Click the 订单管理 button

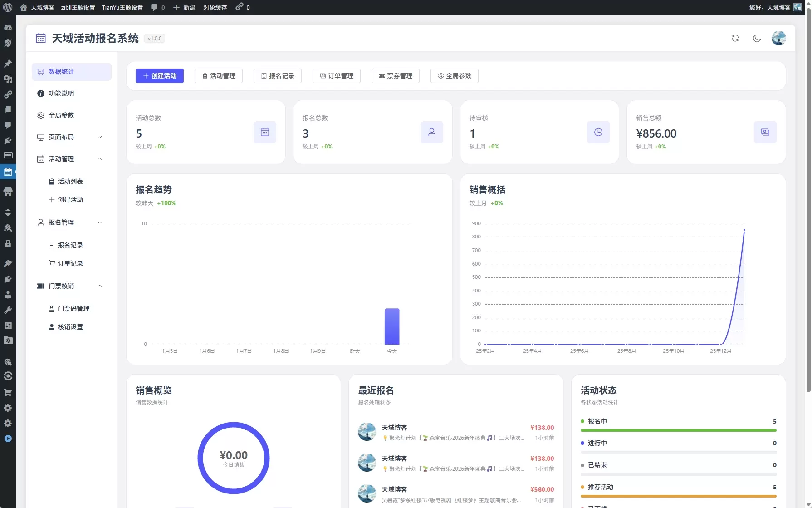coord(337,76)
